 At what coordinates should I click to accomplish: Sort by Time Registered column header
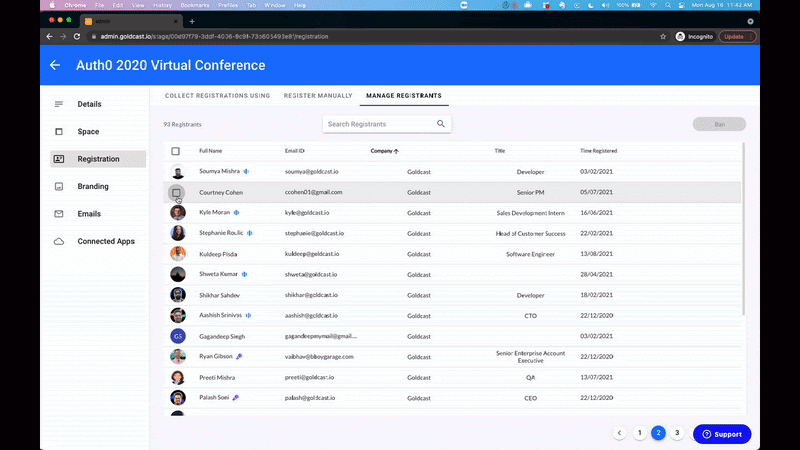pos(598,151)
